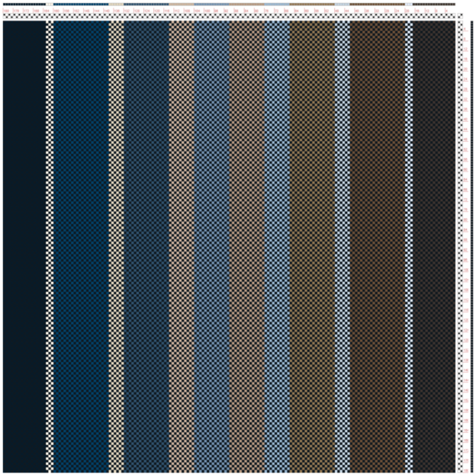Click the brown segment in top warp color bar
The width and height of the screenshot is (476, 474).
[x=377, y=4]
